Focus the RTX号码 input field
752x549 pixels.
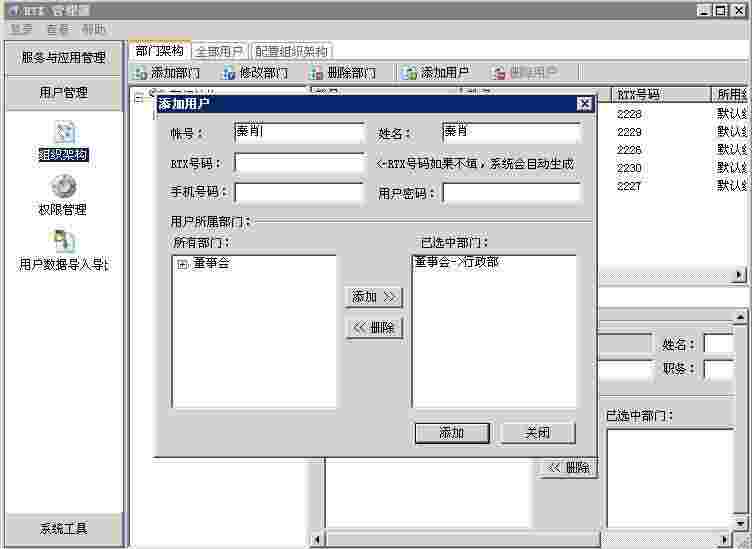point(299,163)
